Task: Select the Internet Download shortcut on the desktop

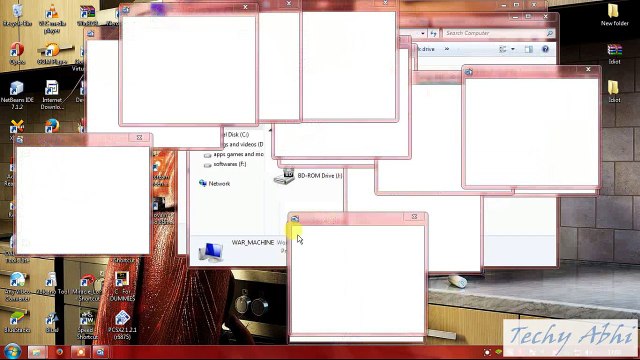Action: point(52,95)
